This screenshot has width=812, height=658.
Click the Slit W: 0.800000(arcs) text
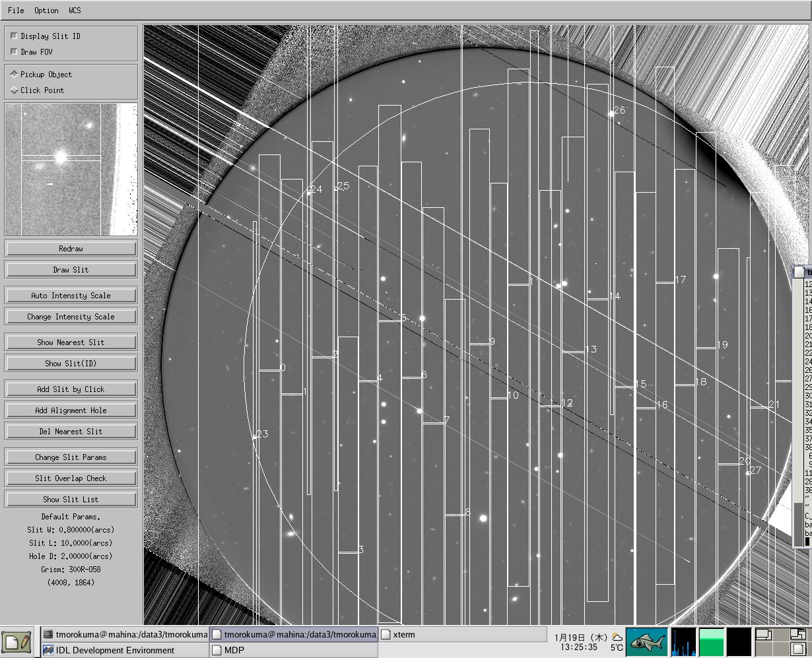71,529
